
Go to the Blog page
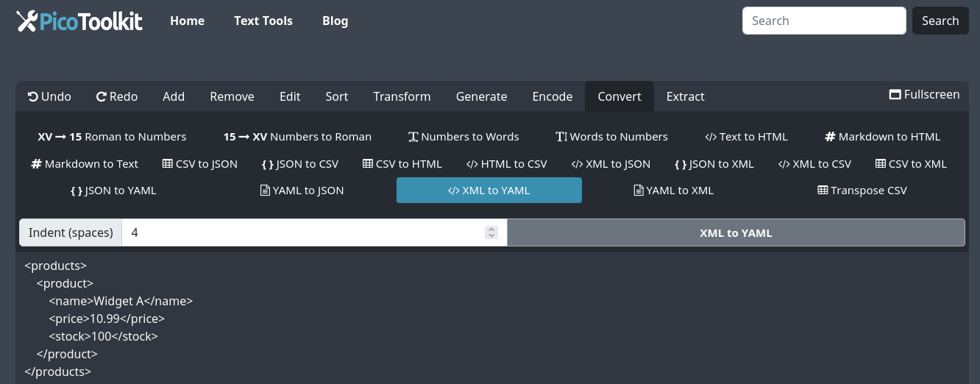(335, 21)
